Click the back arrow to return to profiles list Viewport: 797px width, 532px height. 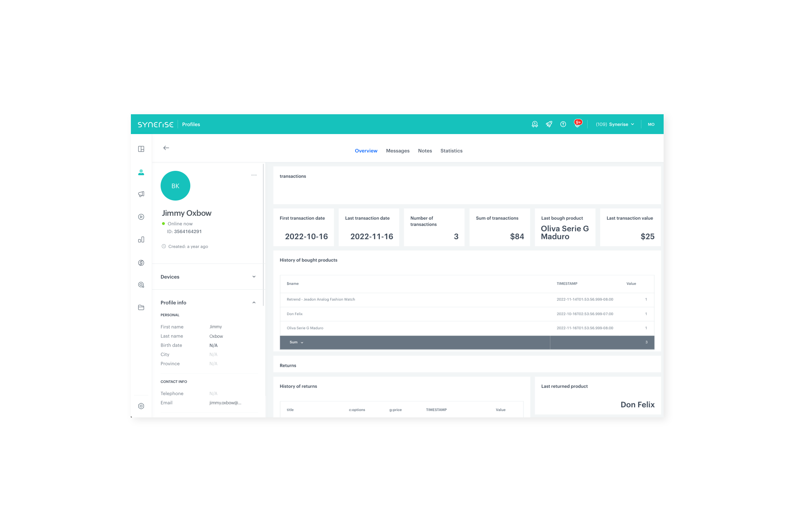click(166, 147)
